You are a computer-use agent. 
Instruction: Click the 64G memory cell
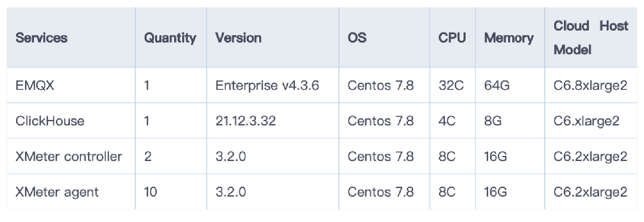coord(497,86)
